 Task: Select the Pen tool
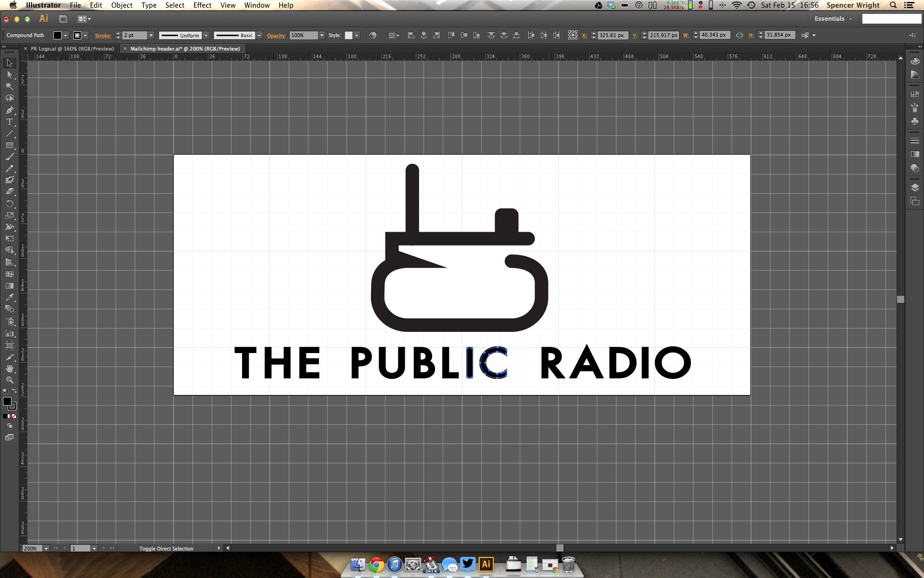pos(9,110)
